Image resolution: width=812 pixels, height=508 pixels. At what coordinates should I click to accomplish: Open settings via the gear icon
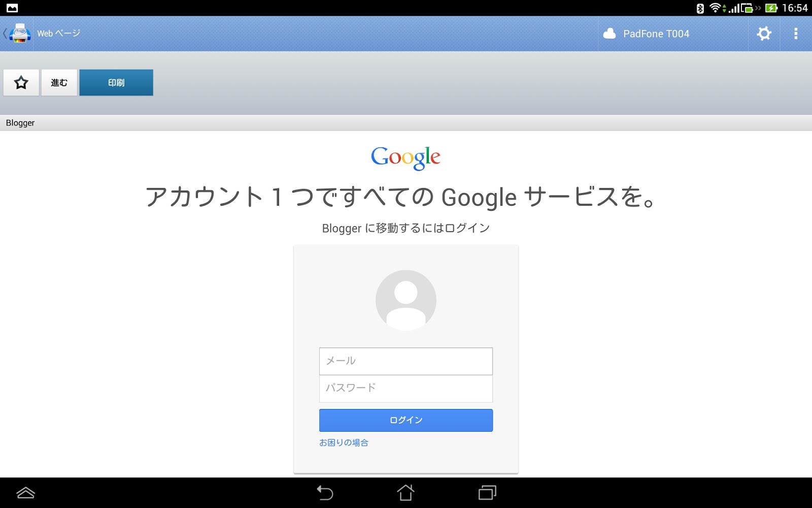point(764,34)
